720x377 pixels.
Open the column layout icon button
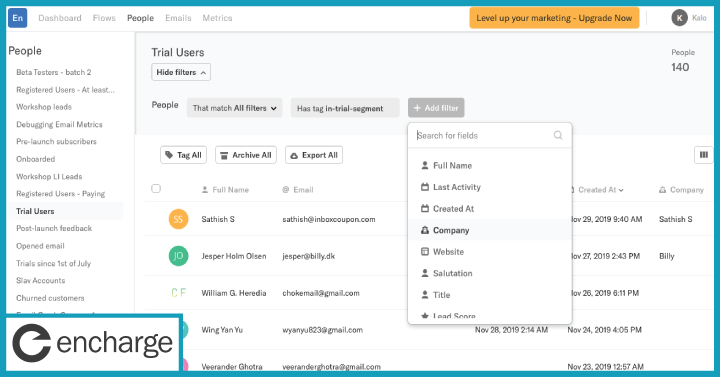tap(703, 155)
